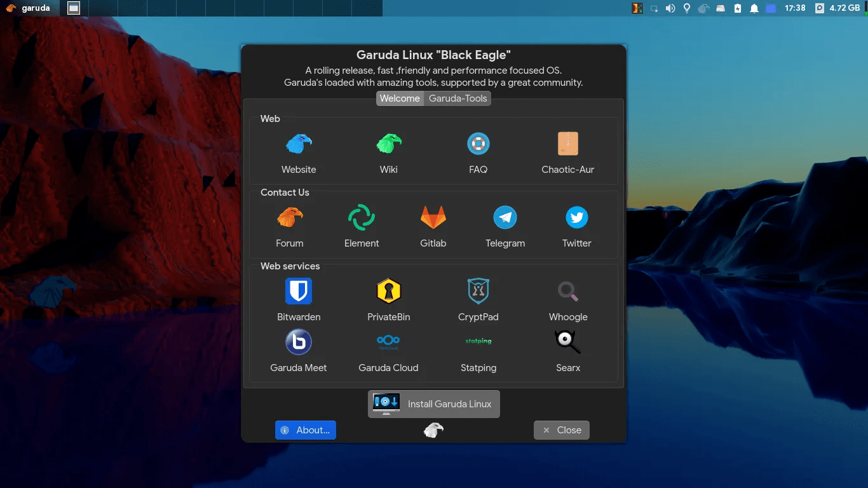This screenshot has height=488, width=868.
Task: Launch the Element chat icon
Action: pyautogui.click(x=362, y=217)
